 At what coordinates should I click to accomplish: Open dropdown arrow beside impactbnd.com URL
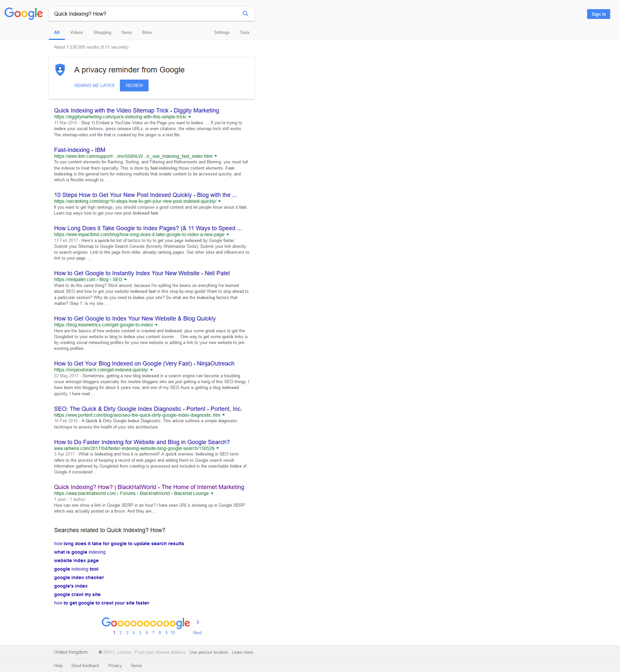[228, 234]
